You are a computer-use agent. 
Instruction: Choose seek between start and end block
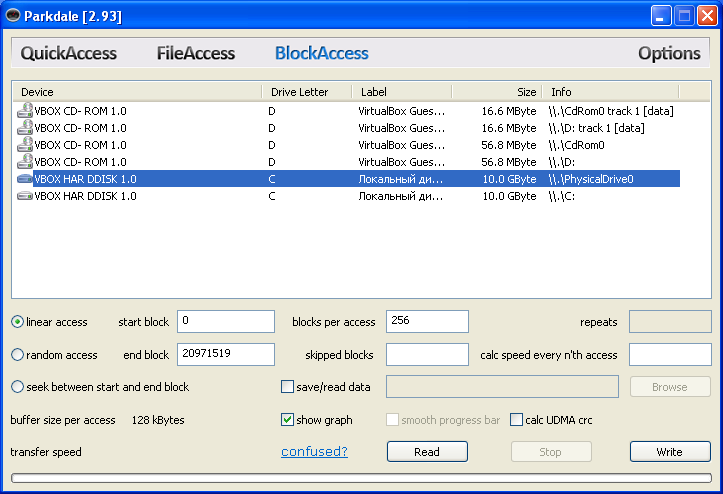(18, 387)
